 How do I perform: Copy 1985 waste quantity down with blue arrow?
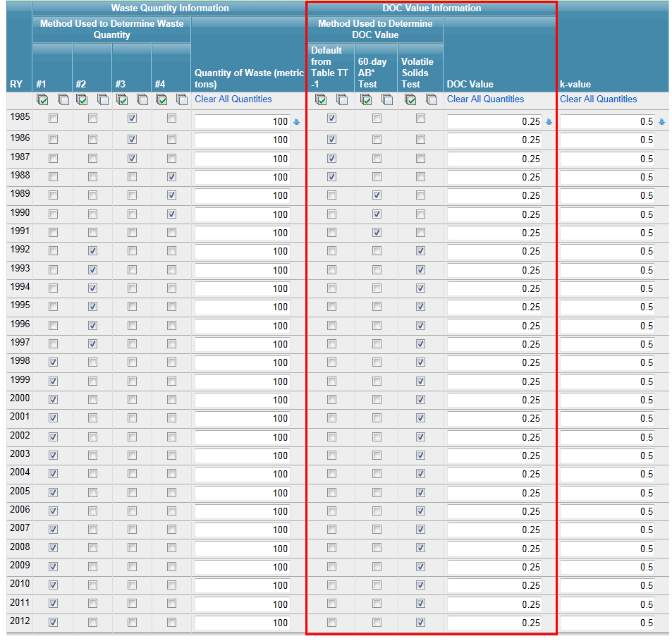click(x=297, y=122)
